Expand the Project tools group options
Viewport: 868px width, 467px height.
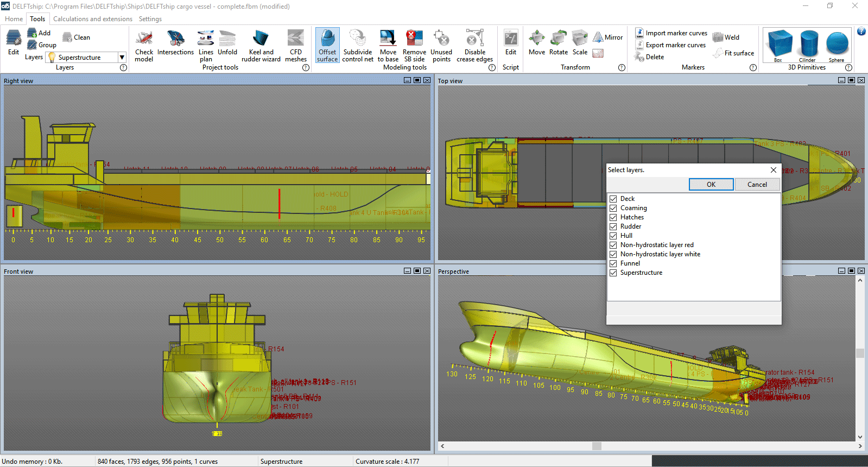coord(306,68)
